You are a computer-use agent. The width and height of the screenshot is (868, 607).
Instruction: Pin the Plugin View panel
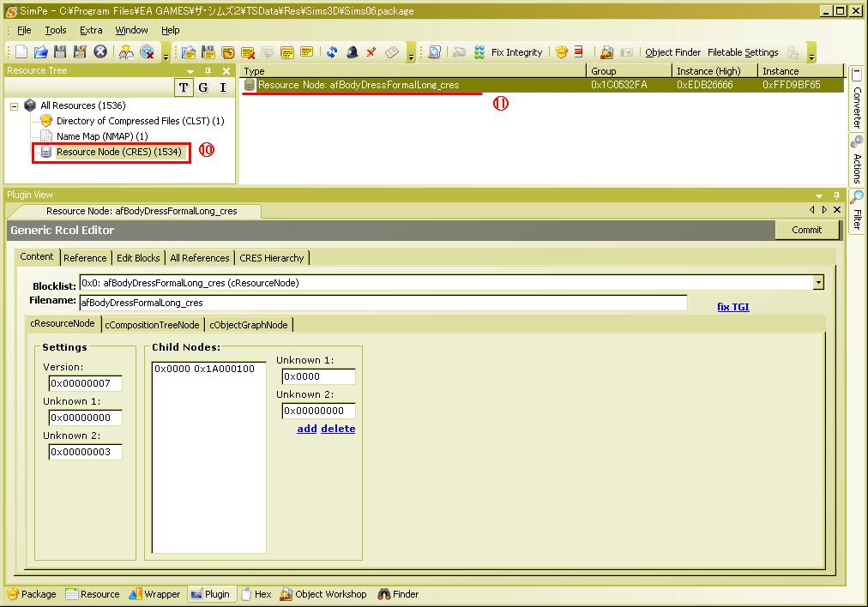(836, 195)
